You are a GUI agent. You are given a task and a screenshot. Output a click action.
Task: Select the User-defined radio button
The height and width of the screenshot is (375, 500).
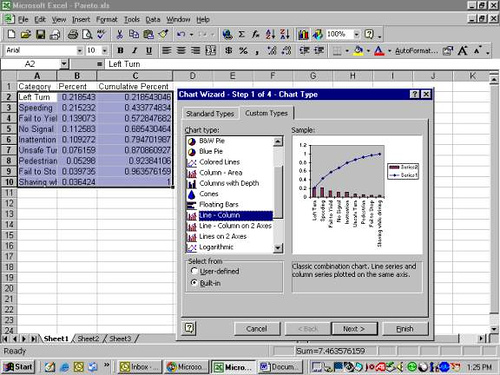coord(194,271)
